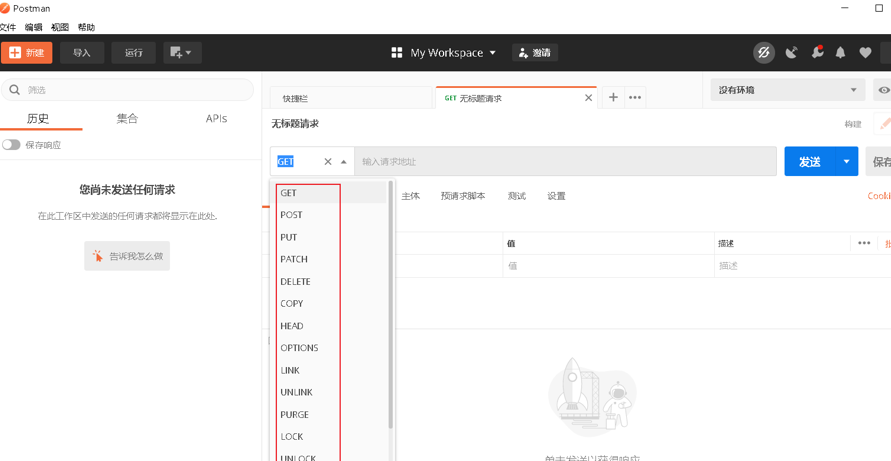The width and height of the screenshot is (891, 461).
Task: Click the environment quick look eye icon
Action: pyautogui.click(x=884, y=90)
